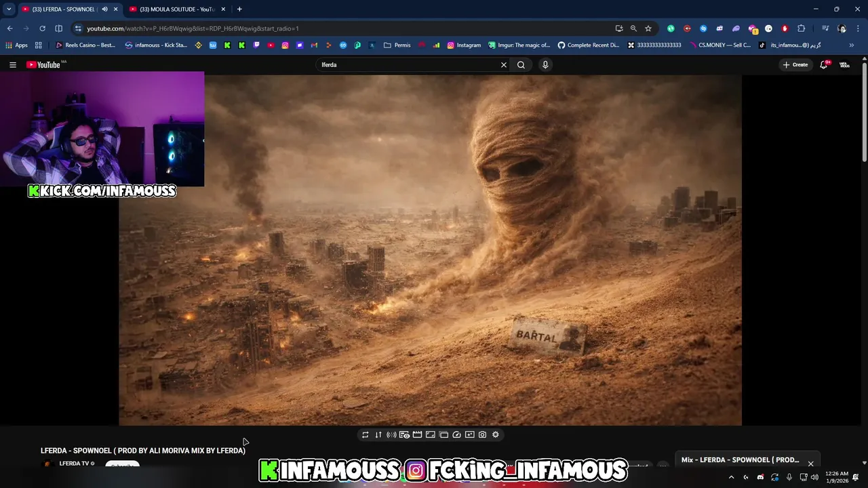Open the infamouss - Kick bookmark
This screenshot has width=868, height=488.
pyautogui.click(x=156, y=45)
